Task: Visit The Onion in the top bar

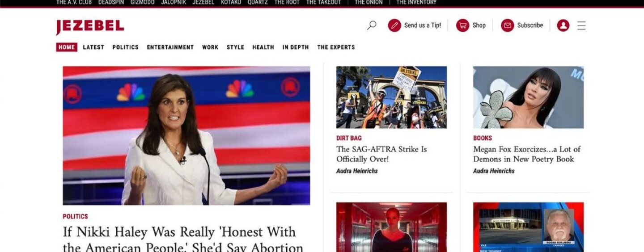Action: pyautogui.click(x=369, y=2)
